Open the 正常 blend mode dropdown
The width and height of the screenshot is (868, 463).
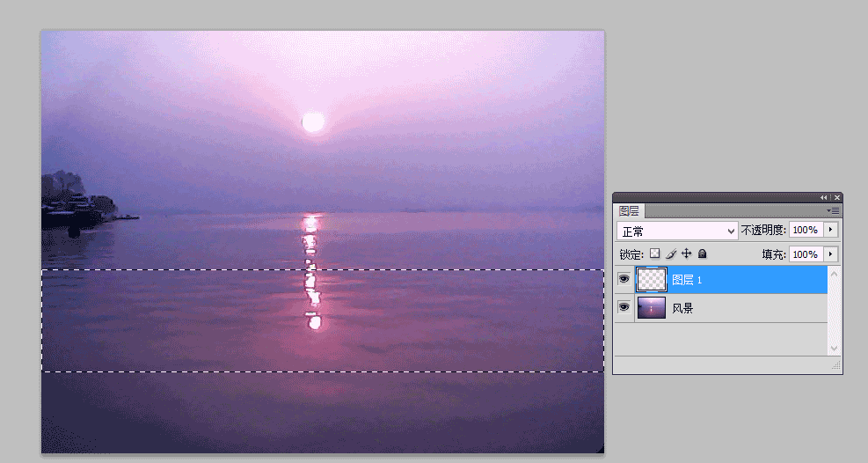677,231
